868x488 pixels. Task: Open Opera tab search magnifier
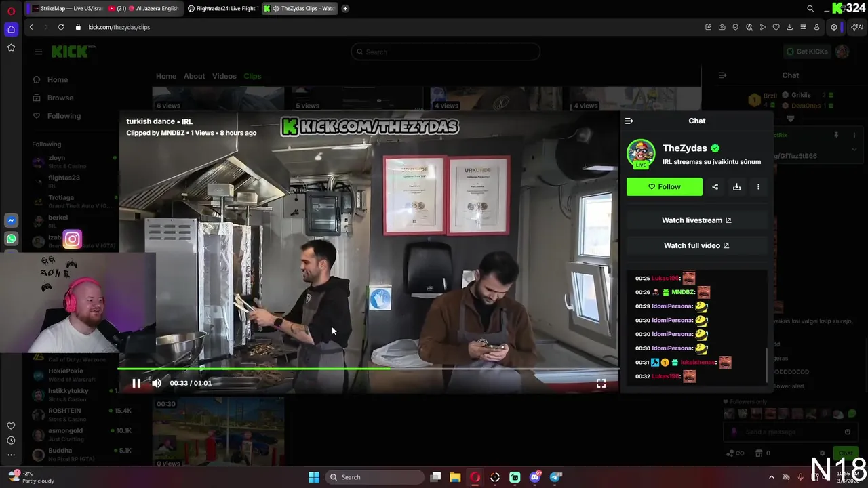pos(810,8)
